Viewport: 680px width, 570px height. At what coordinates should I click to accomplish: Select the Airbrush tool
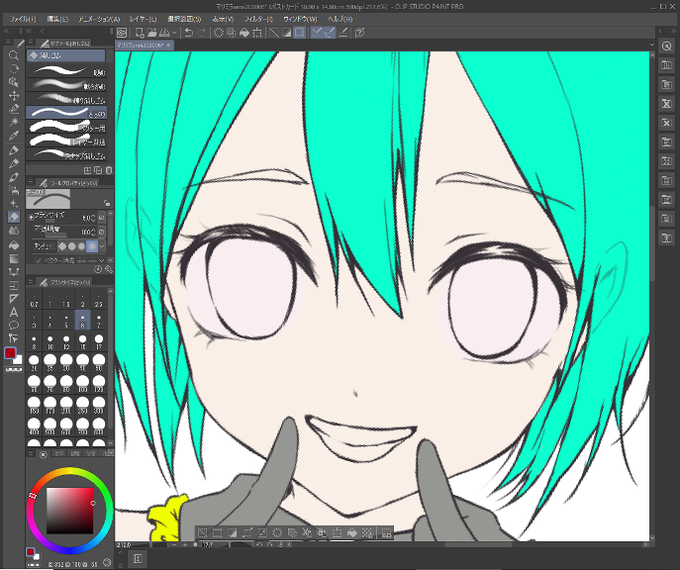pos(14,190)
